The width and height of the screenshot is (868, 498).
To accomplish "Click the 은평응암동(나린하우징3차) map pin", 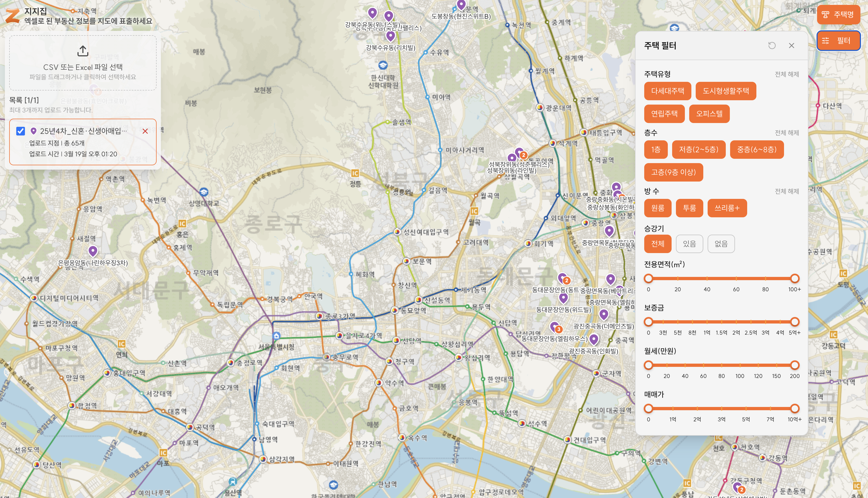I will coord(93,251).
